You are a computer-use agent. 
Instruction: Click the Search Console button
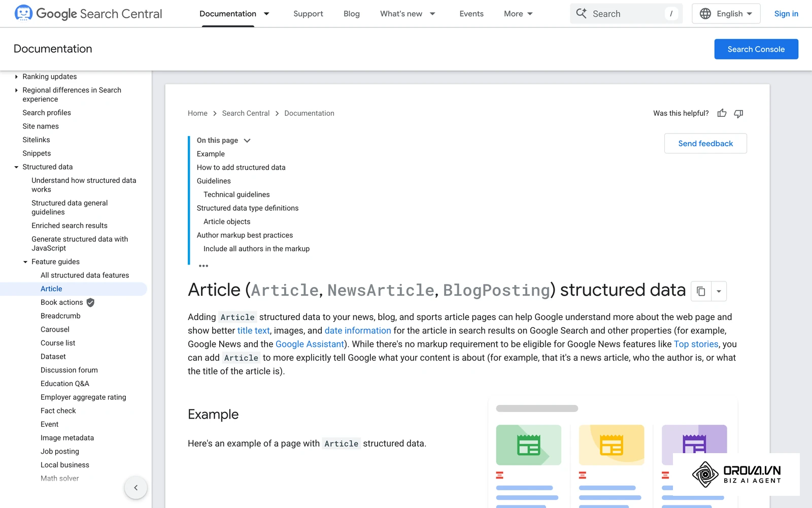click(756, 49)
